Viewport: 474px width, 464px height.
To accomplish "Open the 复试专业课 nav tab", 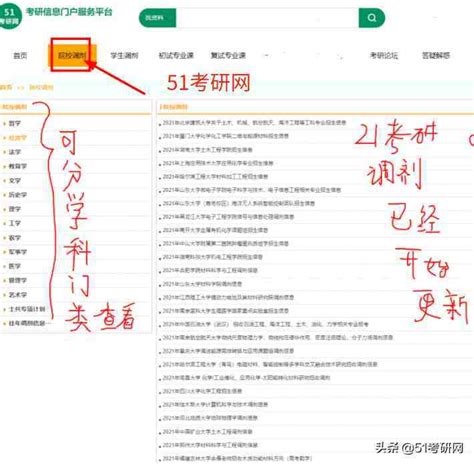I will pyautogui.click(x=228, y=55).
